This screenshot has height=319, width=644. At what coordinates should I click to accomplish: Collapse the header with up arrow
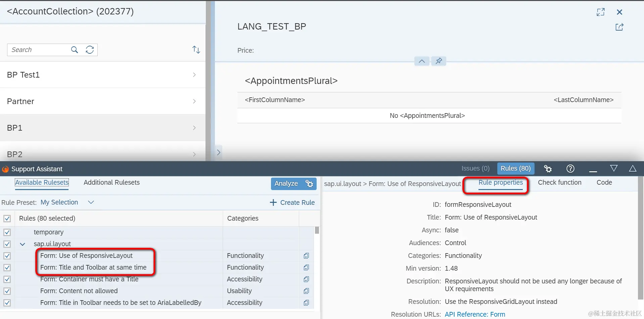click(422, 61)
